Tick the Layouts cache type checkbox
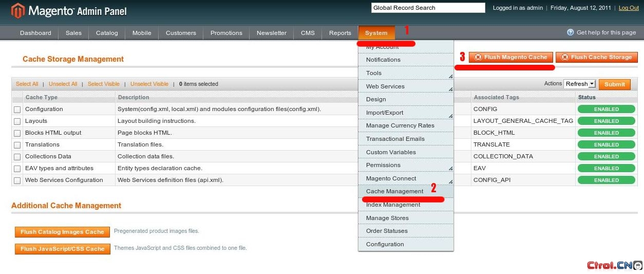The image size is (644, 274). click(x=17, y=121)
